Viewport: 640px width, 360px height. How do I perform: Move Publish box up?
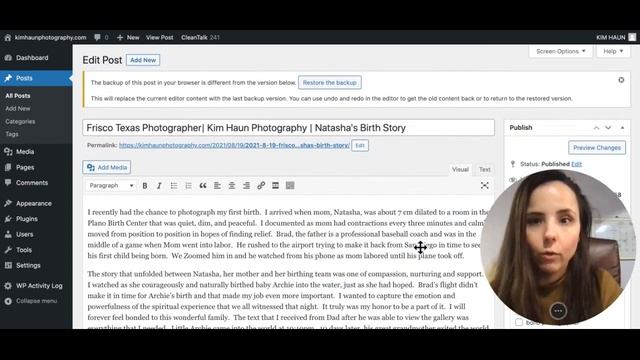[596, 128]
